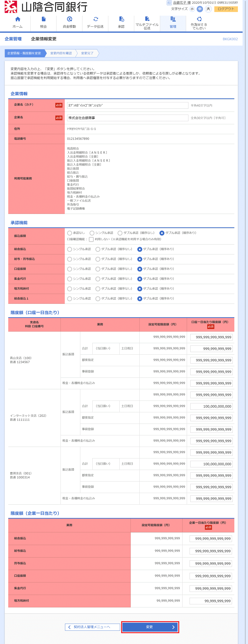Open the マルチファイル伝送 file icon
248x644 pixels.
tap(147, 19)
